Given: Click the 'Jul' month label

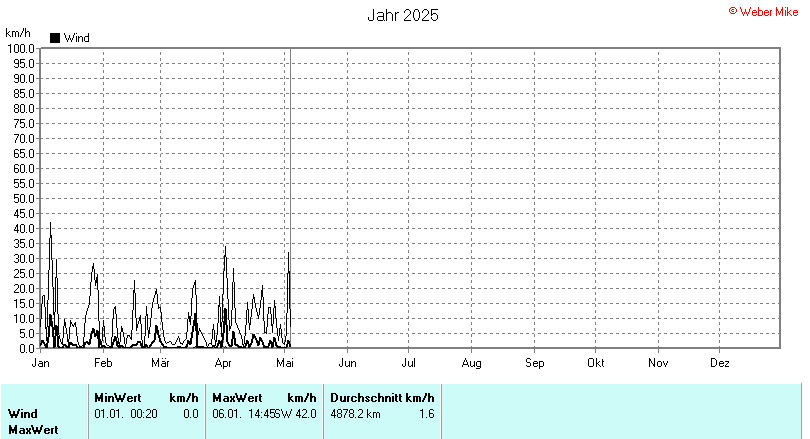Looking at the screenshot, I should point(408,363).
